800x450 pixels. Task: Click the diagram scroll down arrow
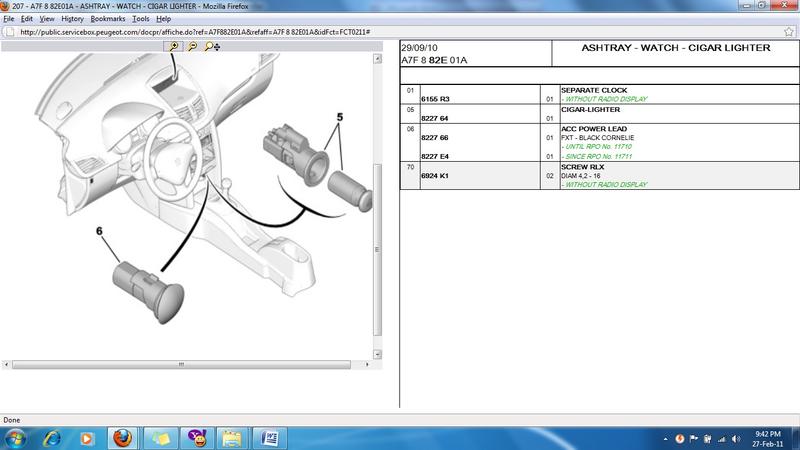click(x=378, y=354)
